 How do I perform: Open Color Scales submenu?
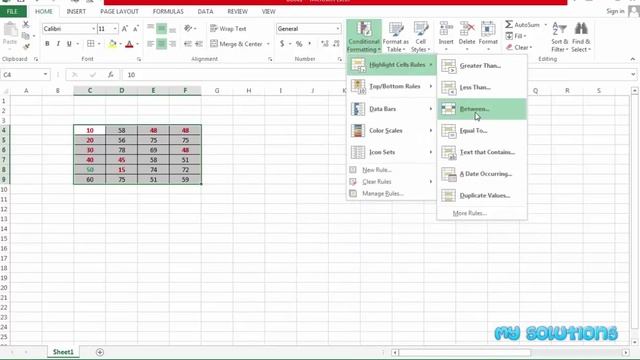391,131
